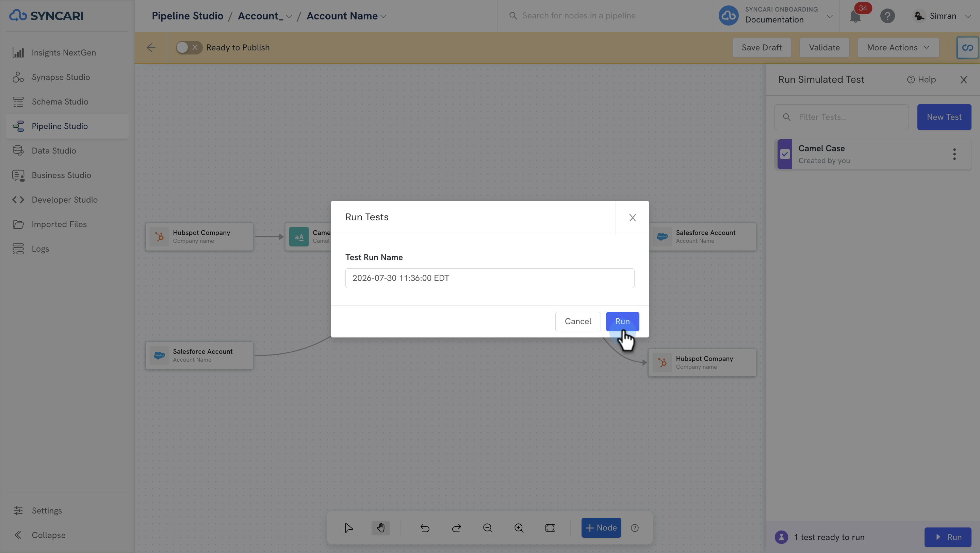The width and height of the screenshot is (980, 553).
Task: Open the help question mark icon
Action: pos(887,16)
